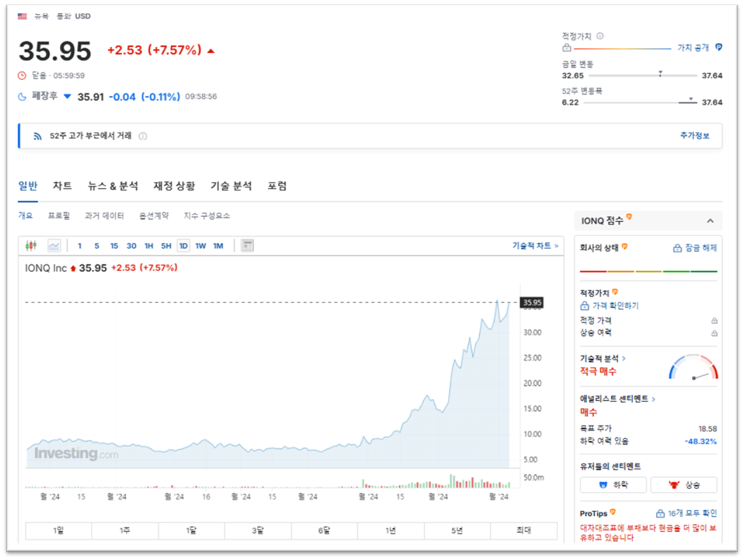
Task: Open the 옵션계약 sub-tab
Action: pos(154,216)
